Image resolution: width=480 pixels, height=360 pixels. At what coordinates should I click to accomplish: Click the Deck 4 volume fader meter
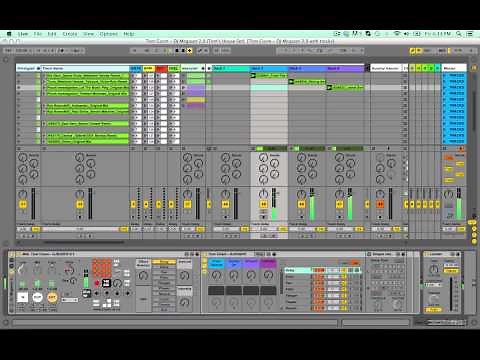click(350, 204)
